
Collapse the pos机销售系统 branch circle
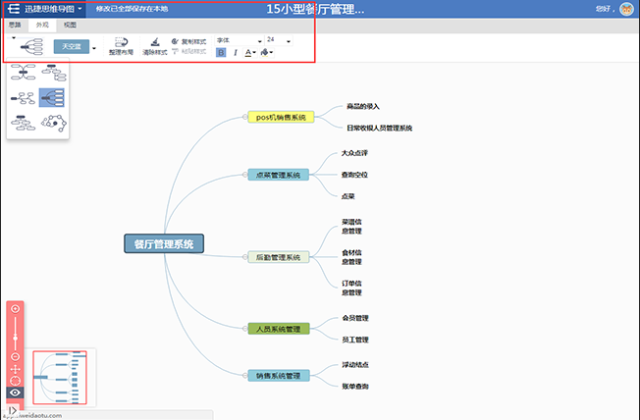pyautogui.click(x=245, y=117)
